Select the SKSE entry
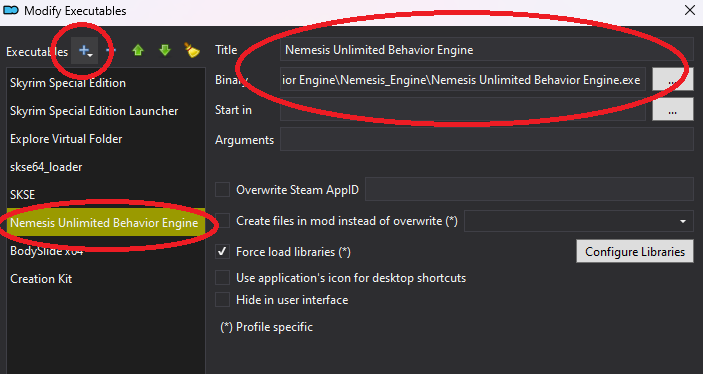The height and width of the screenshot is (374, 703). (106, 195)
